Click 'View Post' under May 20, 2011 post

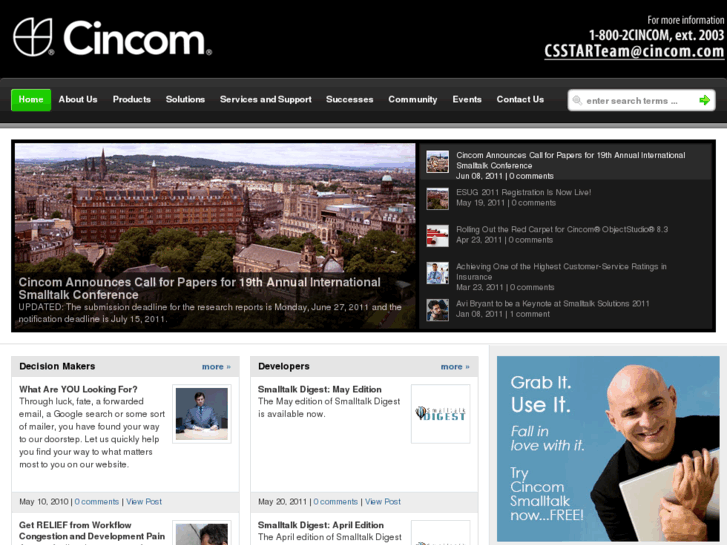coord(383,501)
